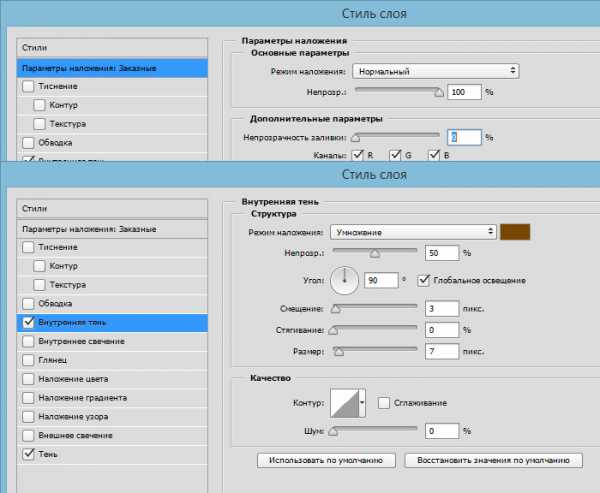Select the unhighlighted Параметры наложения: Заказные row
Screen dimensions: 600x493
[x=112, y=229]
